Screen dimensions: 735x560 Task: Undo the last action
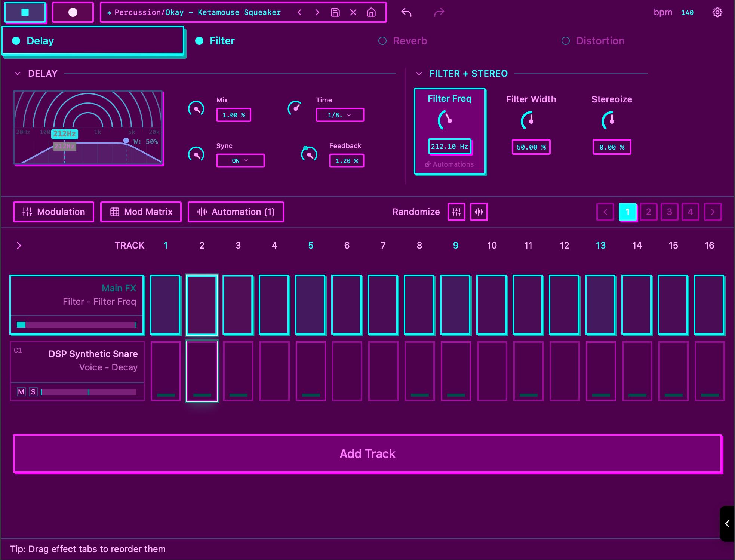[406, 12]
